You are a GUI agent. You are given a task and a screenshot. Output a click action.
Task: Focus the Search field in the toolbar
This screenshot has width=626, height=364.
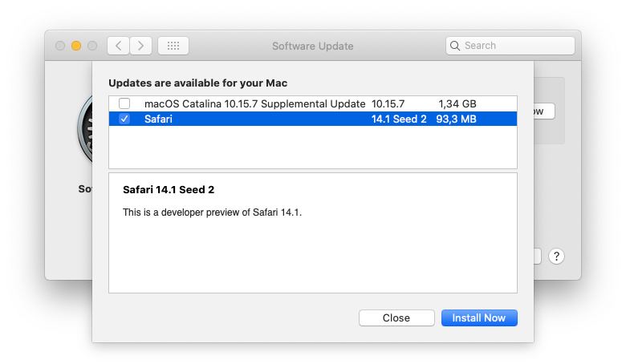[x=510, y=46]
